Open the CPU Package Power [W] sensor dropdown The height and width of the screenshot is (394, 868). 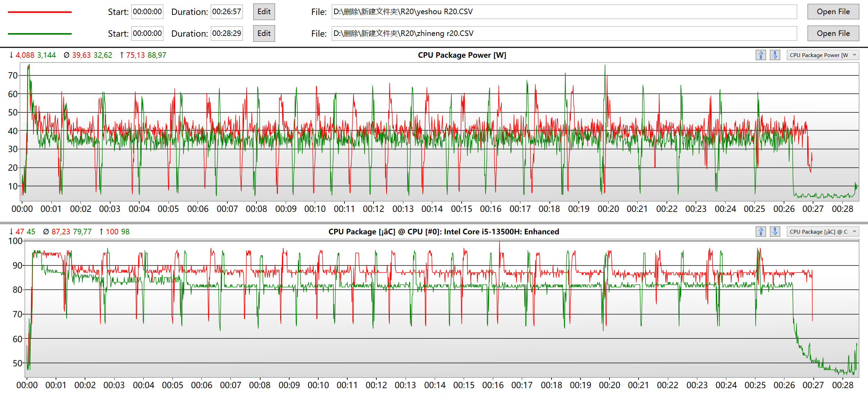pyautogui.click(x=823, y=55)
